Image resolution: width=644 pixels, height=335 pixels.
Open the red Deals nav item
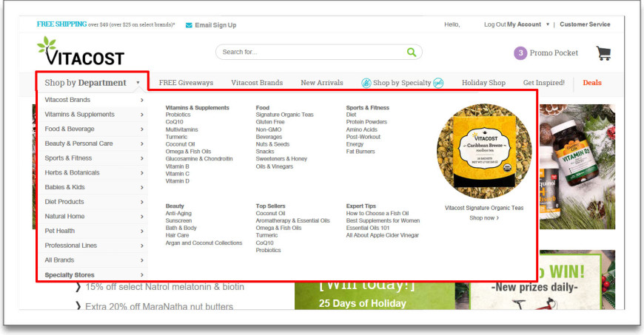pos(592,83)
